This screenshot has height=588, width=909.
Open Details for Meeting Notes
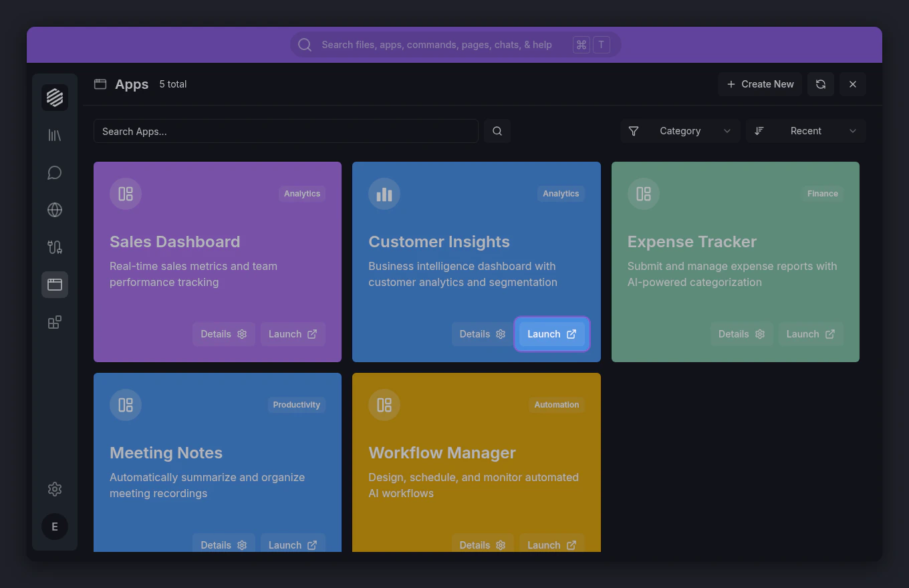coord(224,543)
